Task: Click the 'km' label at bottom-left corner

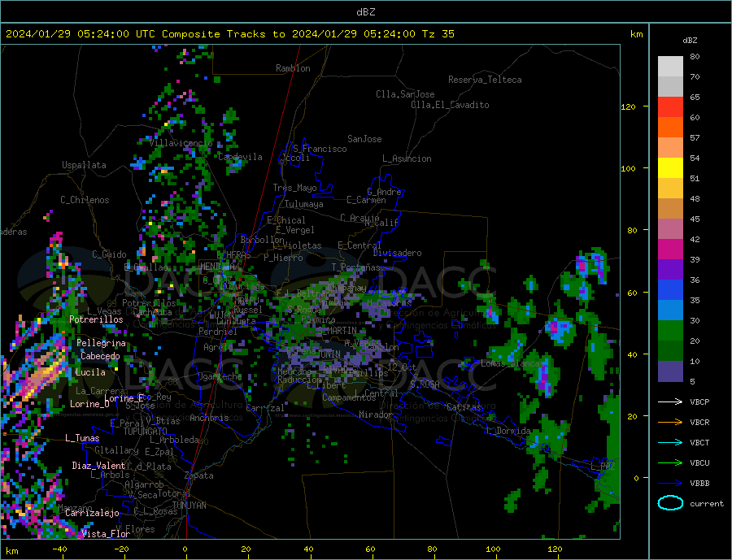Action: click(12, 551)
